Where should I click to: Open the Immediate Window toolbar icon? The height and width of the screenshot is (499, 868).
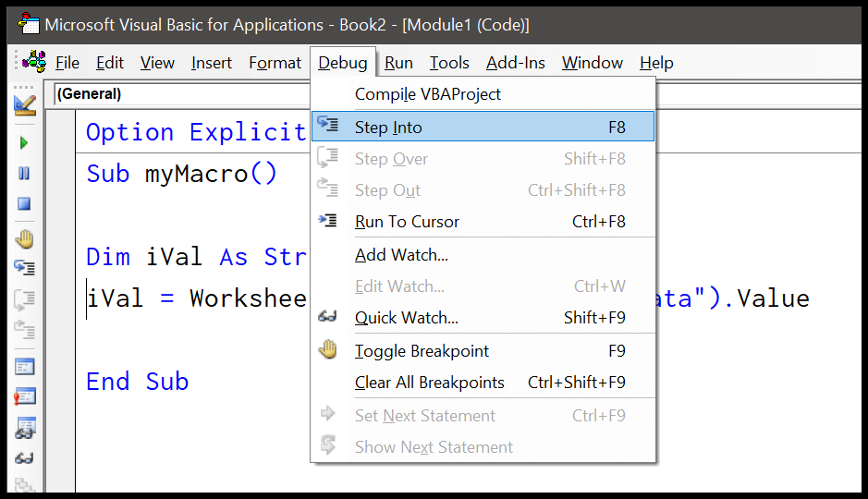tap(24, 396)
